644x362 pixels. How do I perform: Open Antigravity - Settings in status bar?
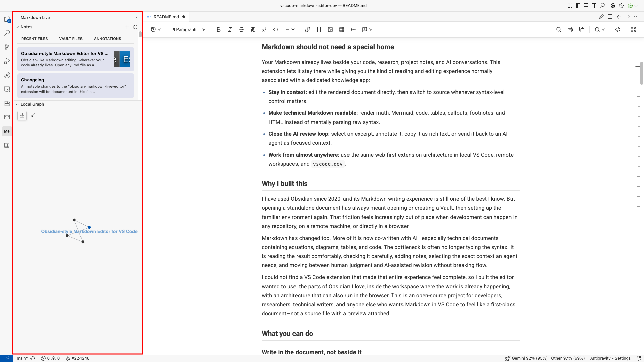(x=610, y=358)
